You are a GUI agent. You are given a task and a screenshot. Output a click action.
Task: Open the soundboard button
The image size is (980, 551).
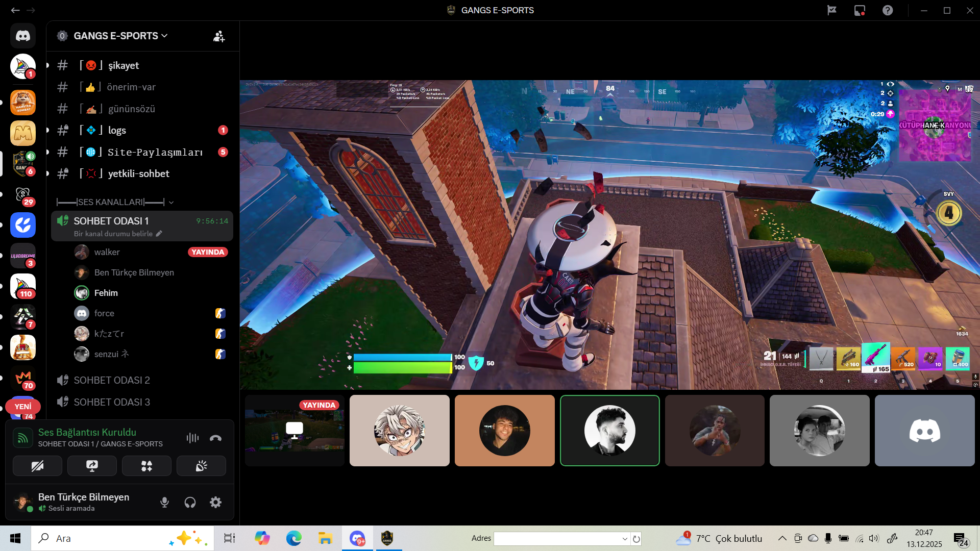(x=201, y=466)
